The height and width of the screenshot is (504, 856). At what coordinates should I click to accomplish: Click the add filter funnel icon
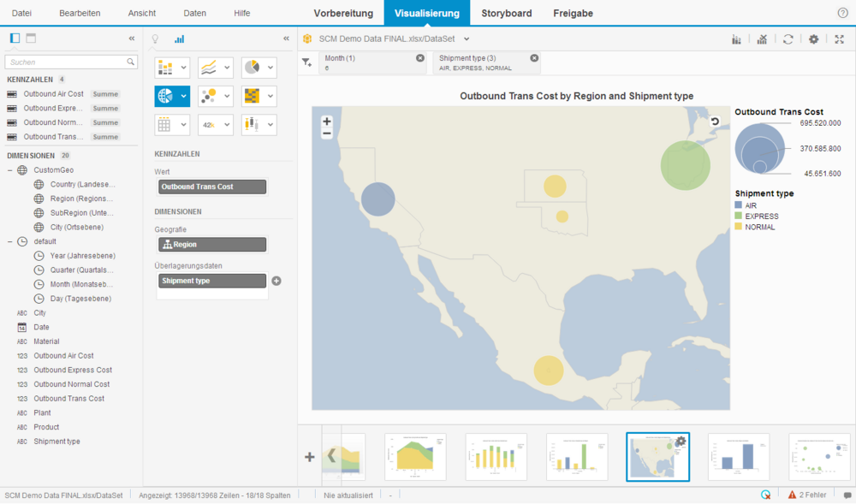306,62
